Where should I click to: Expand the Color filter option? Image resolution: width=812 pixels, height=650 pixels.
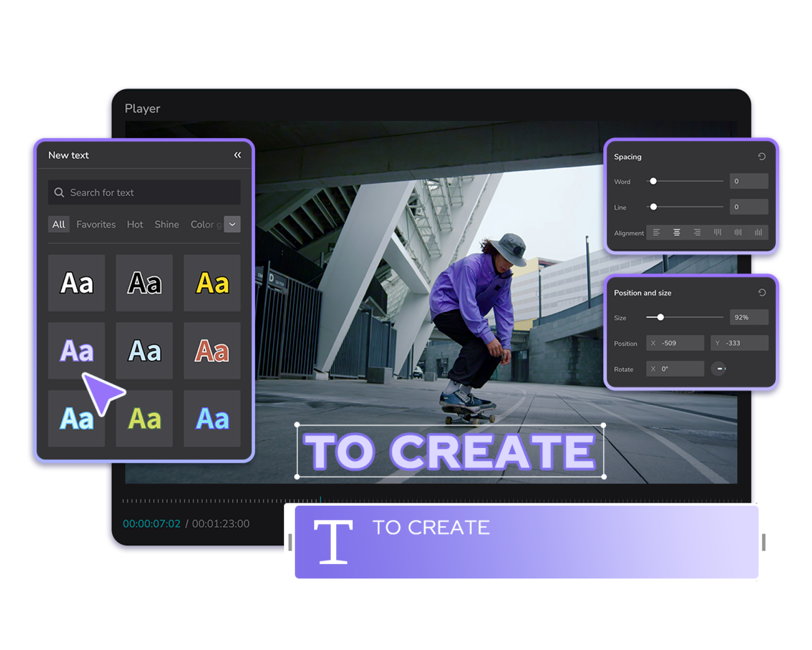coord(206,224)
